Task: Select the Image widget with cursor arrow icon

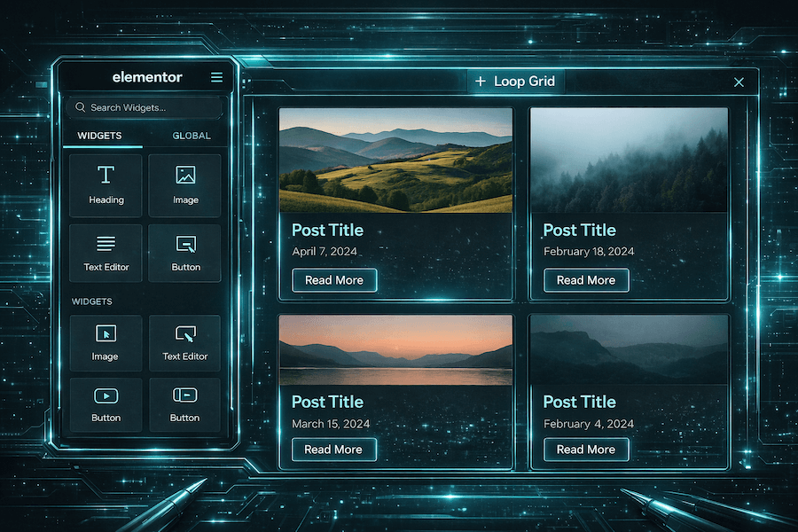Action: click(x=106, y=343)
